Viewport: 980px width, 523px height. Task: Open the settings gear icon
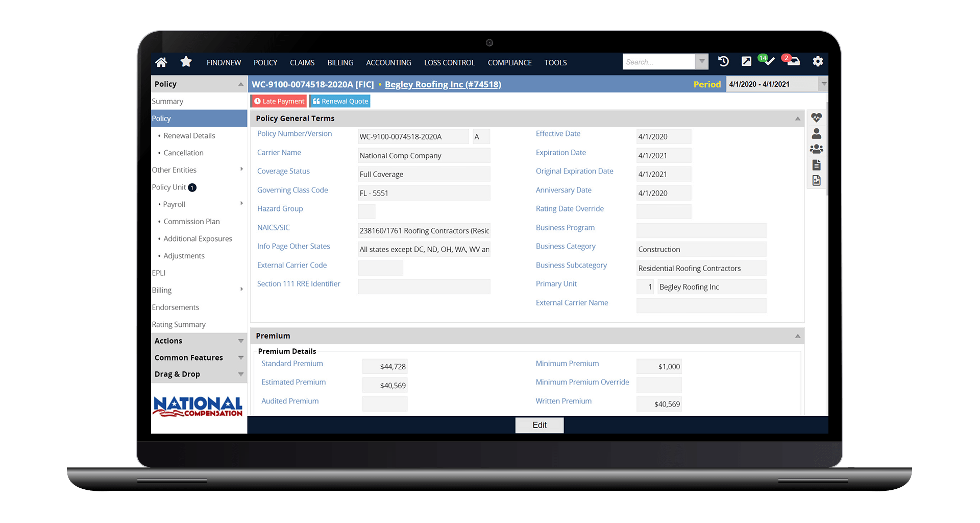818,61
